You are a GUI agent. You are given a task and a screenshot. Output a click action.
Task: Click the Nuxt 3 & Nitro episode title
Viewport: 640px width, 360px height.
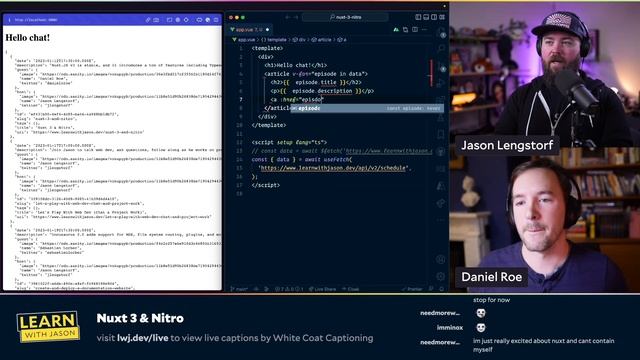[140, 318]
